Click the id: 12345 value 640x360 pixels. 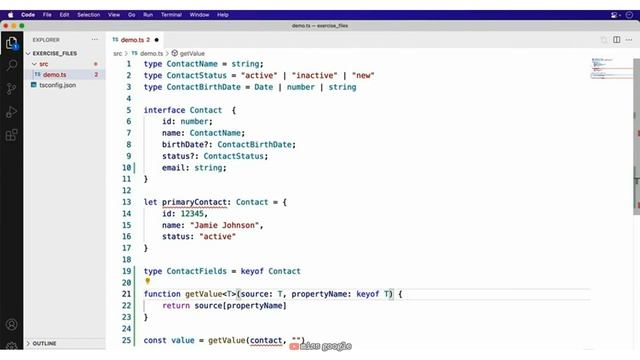pyautogui.click(x=192, y=213)
